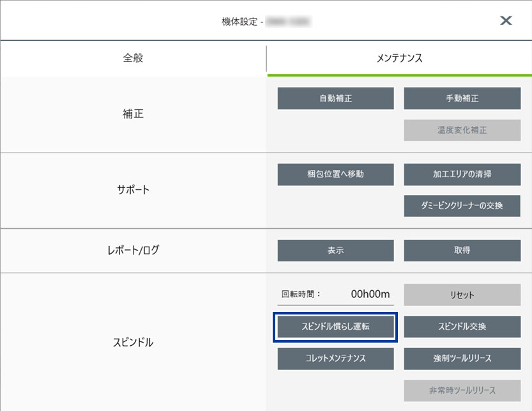Click the サポート section label
The image size is (532, 411).
coord(133,190)
